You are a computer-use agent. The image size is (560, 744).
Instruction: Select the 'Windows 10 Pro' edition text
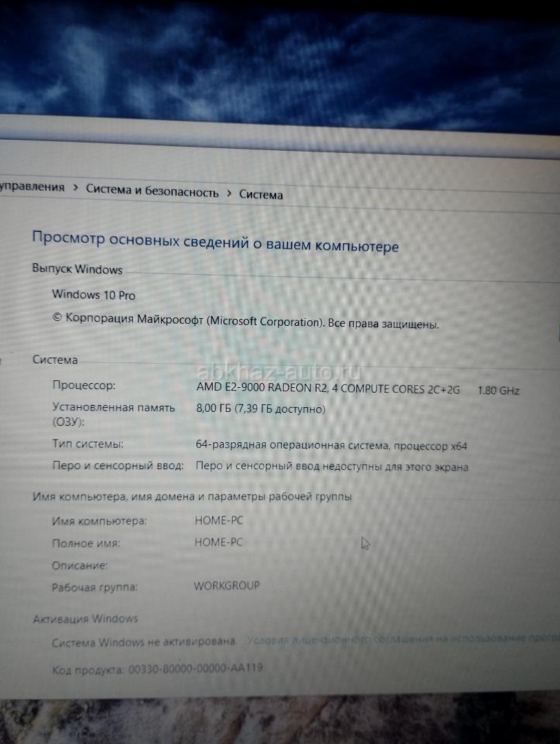coord(94,295)
